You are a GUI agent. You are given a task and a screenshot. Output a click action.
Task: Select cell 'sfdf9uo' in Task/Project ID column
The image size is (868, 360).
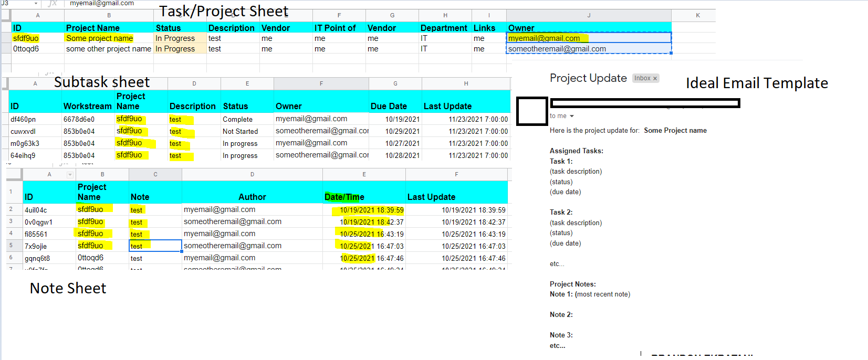pyautogui.click(x=38, y=38)
